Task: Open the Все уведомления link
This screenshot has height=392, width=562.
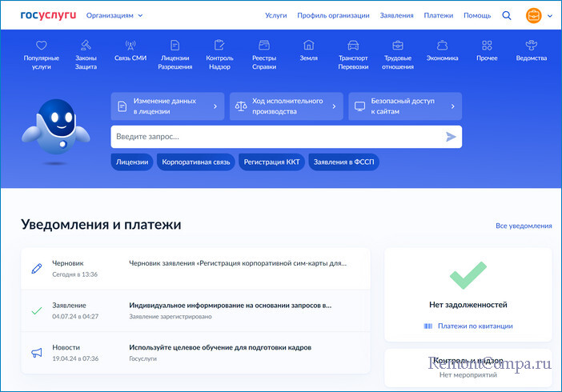Action: tap(524, 226)
